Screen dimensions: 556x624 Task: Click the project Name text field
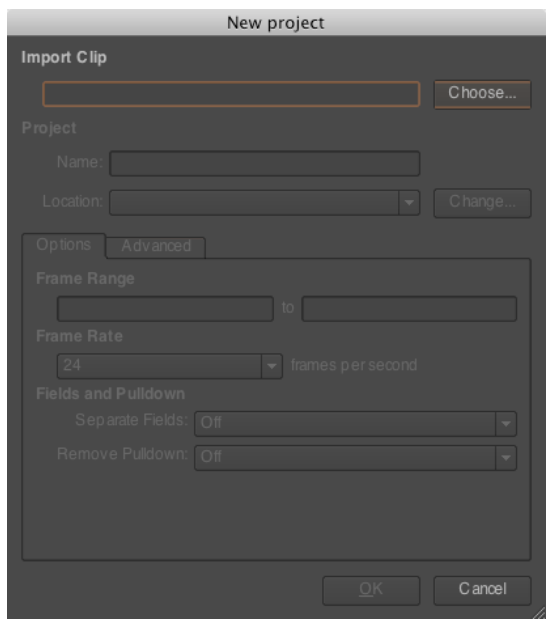pyautogui.click(x=265, y=163)
